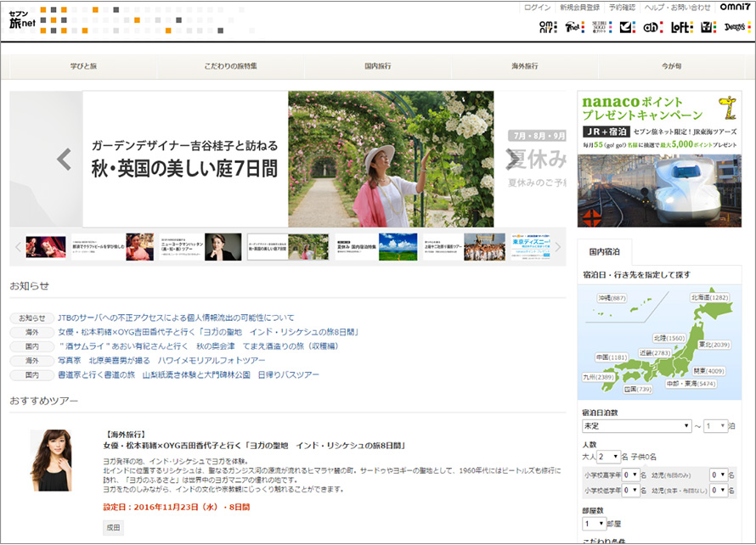
Task: Open the 大人 adult count dropdown
Action: (609, 457)
